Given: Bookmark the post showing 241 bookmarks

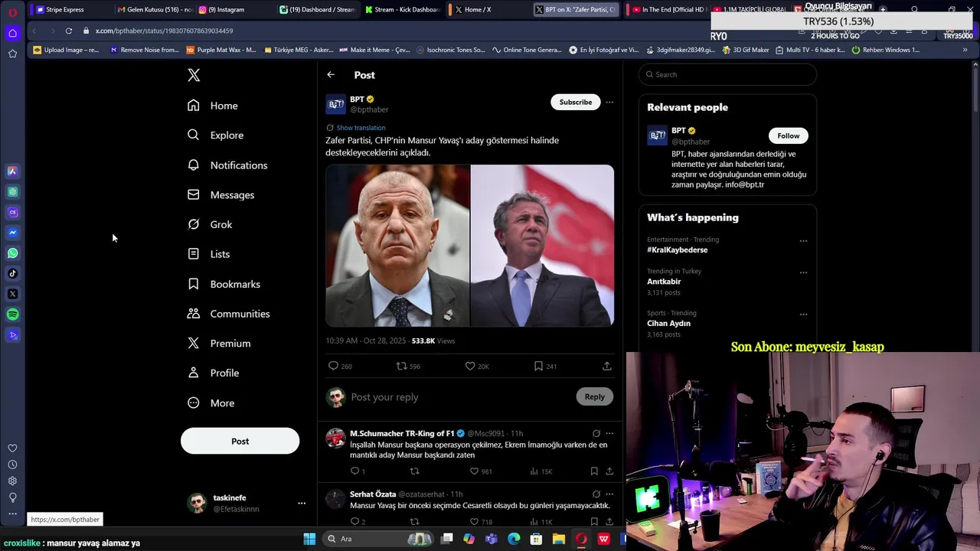Looking at the screenshot, I should point(538,366).
